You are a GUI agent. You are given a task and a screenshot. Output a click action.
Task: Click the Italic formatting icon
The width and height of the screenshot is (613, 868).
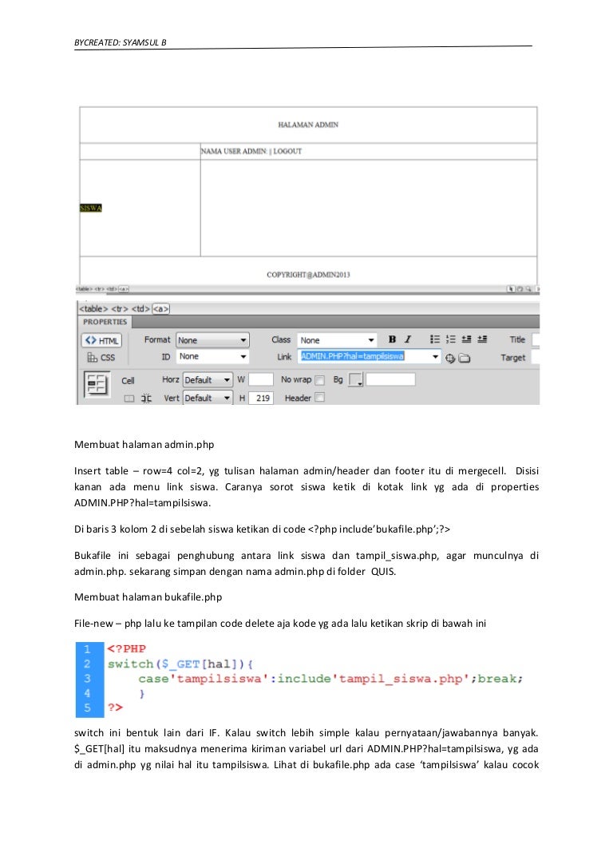[x=408, y=339]
